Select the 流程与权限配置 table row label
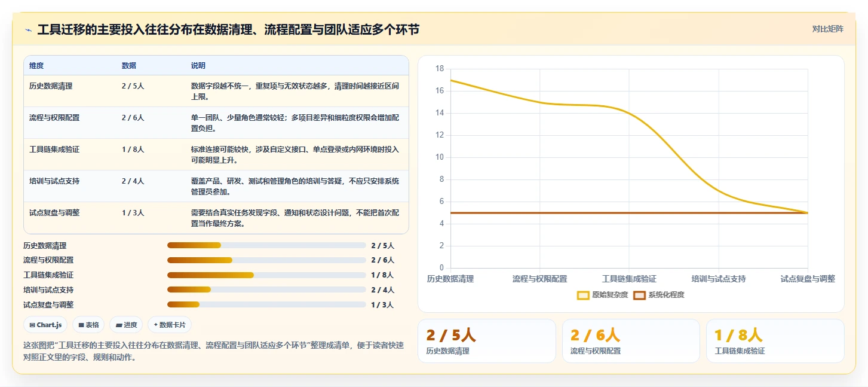 [x=54, y=118]
